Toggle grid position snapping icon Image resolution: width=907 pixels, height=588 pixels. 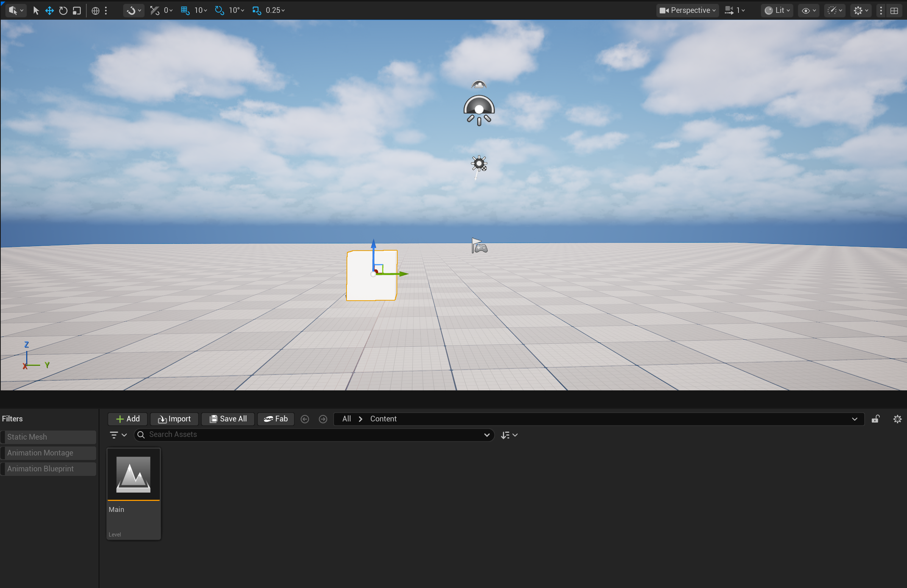(x=185, y=10)
